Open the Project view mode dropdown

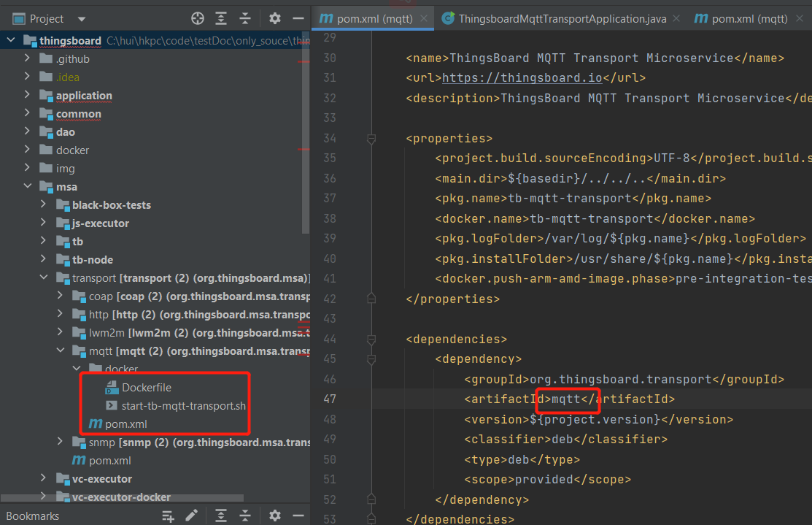[x=80, y=18]
